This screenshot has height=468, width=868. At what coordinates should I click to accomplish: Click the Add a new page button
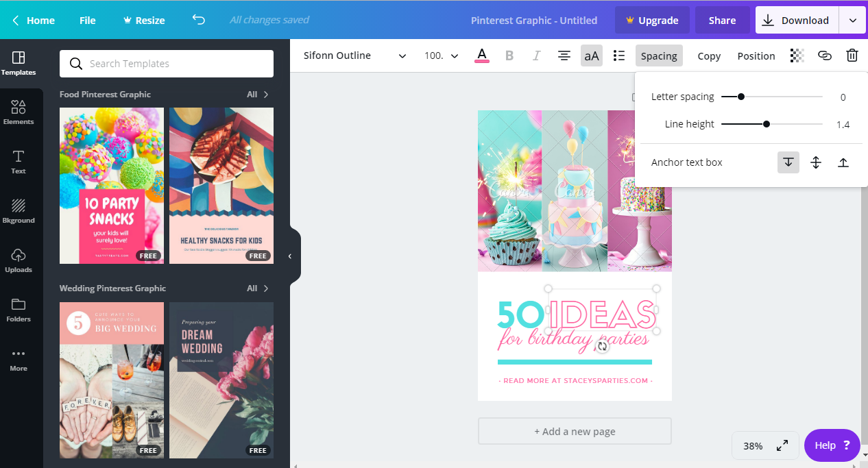coord(575,431)
